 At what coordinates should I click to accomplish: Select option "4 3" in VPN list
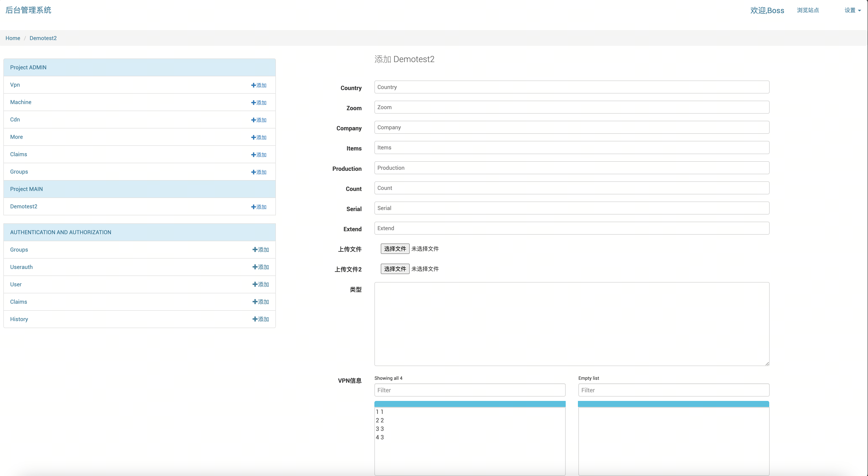pyautogui.click(x=380, y=437)
